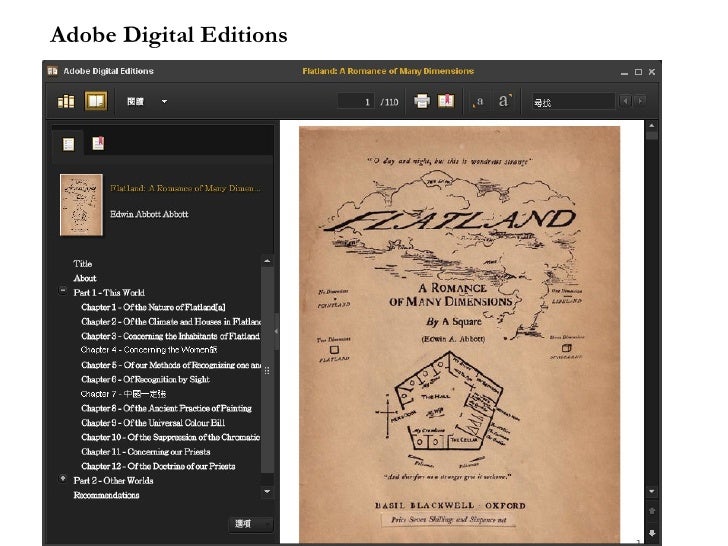728x546 pixels.
Task: Go to previous search result arrow
Action: 625,101
